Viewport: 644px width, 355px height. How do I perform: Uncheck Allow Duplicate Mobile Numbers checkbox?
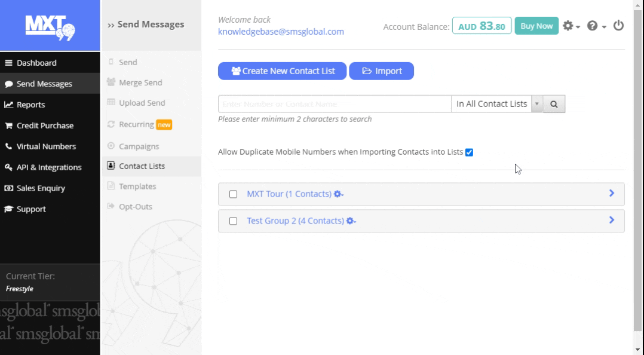click(469, 152)
